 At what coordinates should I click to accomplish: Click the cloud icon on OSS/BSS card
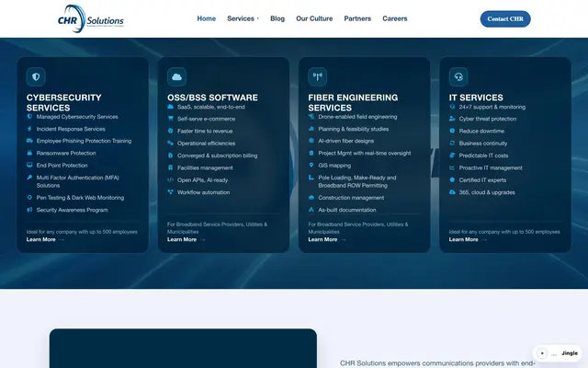click(176, 76)
